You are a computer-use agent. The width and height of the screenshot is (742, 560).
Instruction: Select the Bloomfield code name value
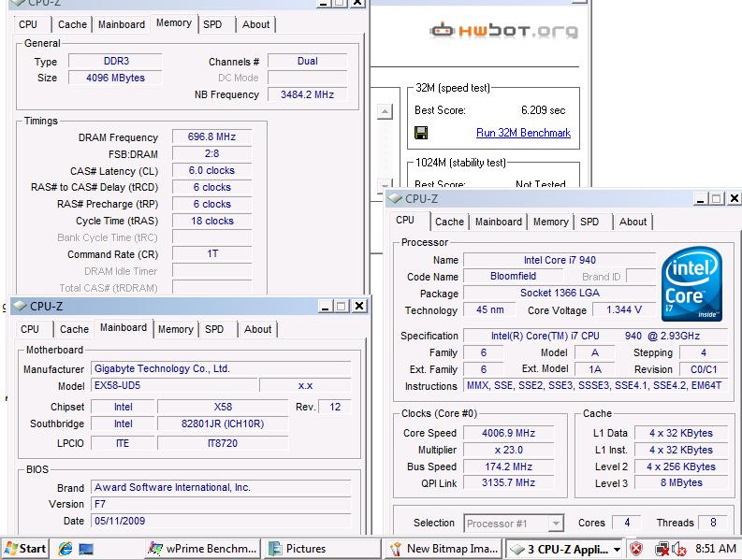point(514,276)
